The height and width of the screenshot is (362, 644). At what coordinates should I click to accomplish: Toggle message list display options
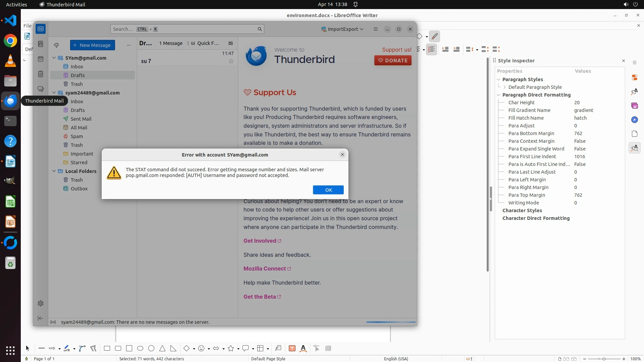(231, 43)
